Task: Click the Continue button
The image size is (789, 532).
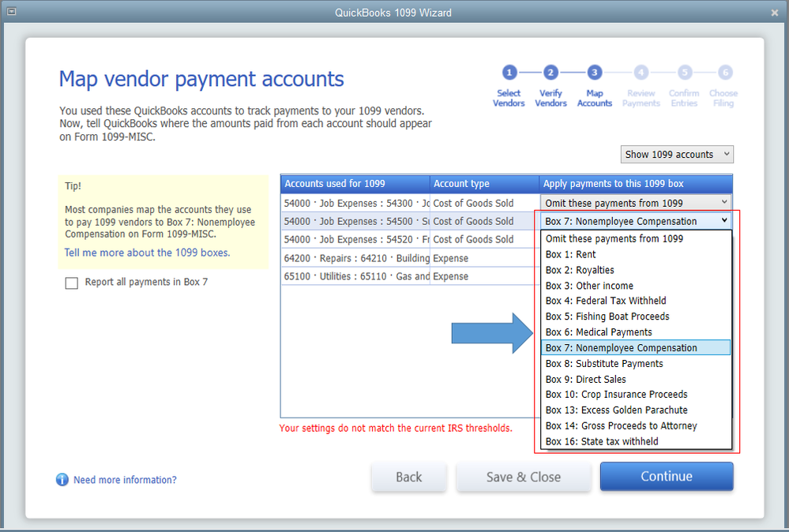Action: [666, 476]
